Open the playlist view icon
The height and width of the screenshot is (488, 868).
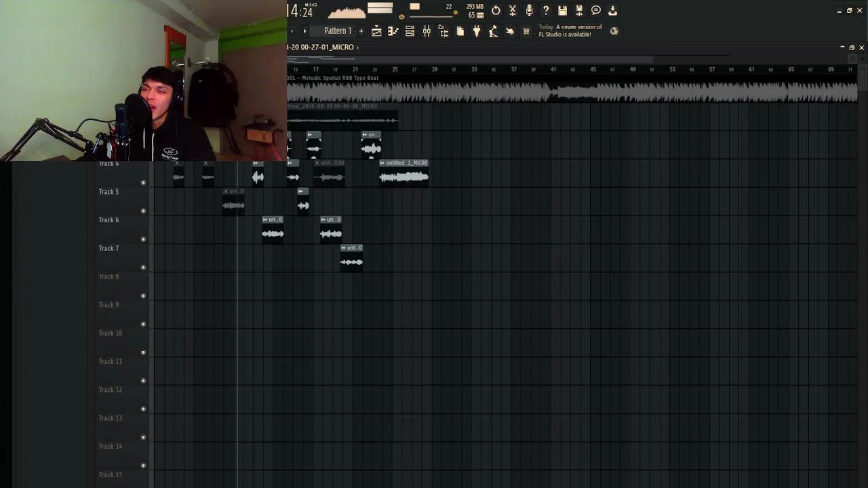click(376, 31)
